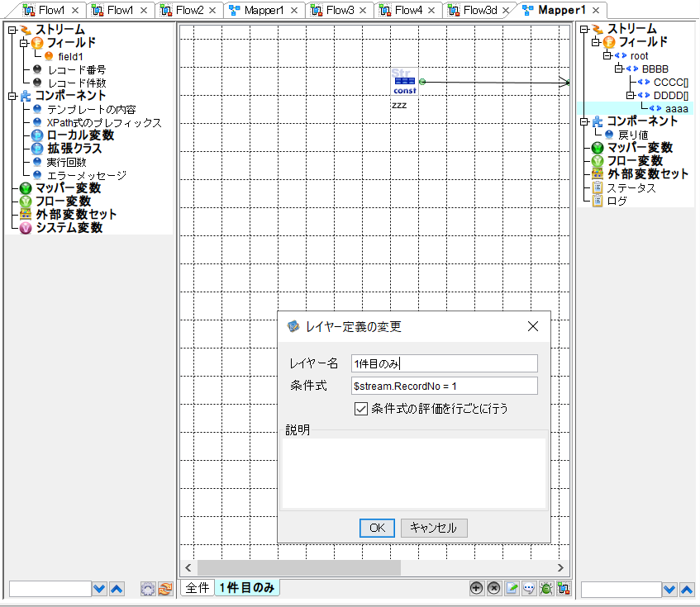This screenshot has width=700, height=607.
Task: Switch to the 全件 layer tab
Action: (x=197, y=588)
